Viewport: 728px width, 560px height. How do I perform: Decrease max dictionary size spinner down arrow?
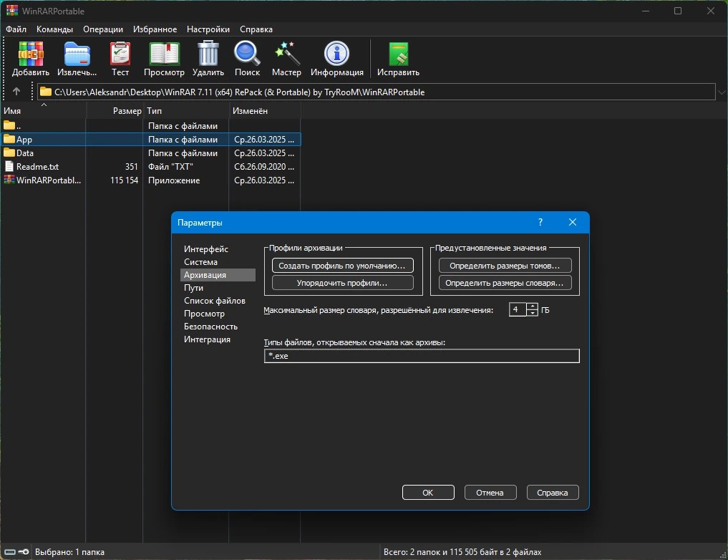click(x=533, y=312)
